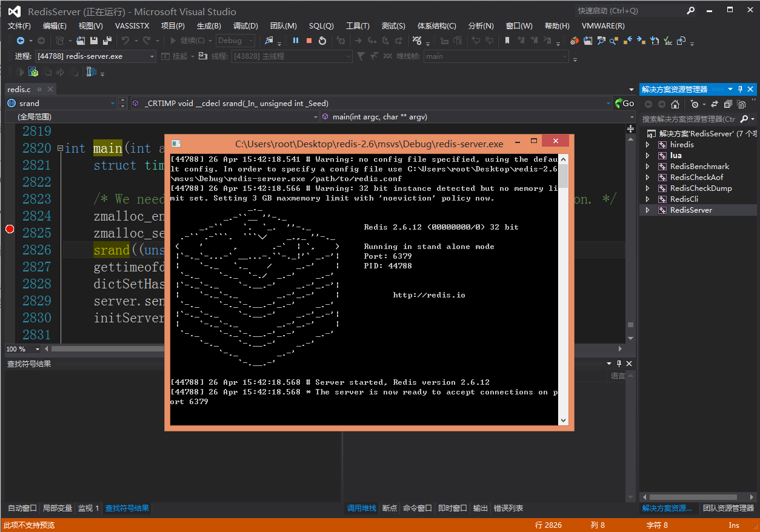Open the 生成(B) menu
Viewport: 760px width, 532px height.
(x=209, y=26)
